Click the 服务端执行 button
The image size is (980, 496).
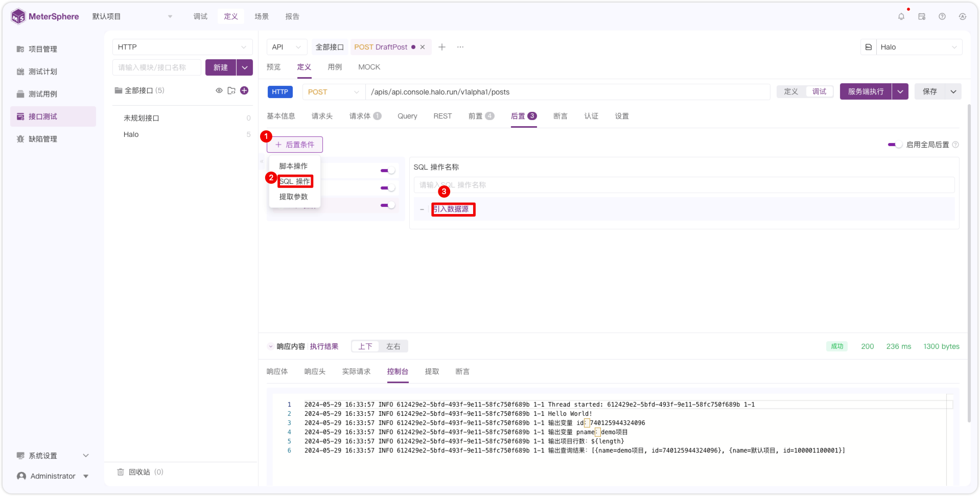point(866,91)
